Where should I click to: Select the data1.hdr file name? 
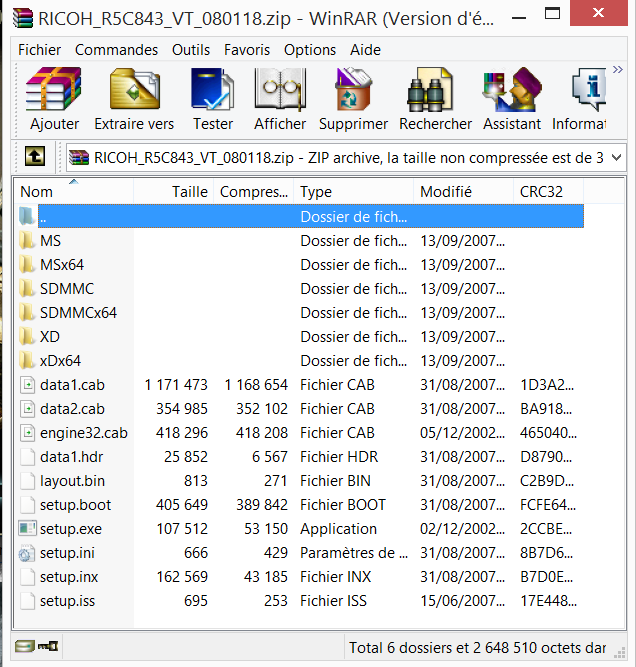[x=71, y=457]
